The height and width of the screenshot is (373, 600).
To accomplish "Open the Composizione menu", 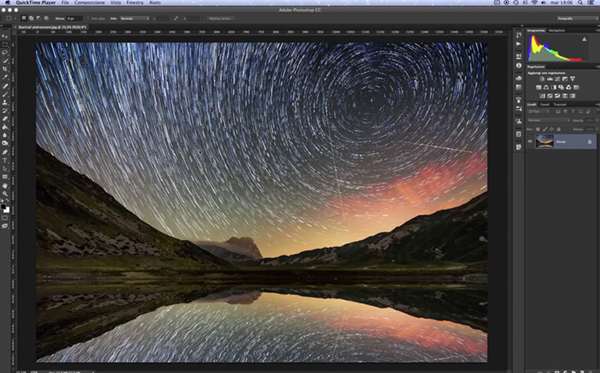I will coord(90,2).
